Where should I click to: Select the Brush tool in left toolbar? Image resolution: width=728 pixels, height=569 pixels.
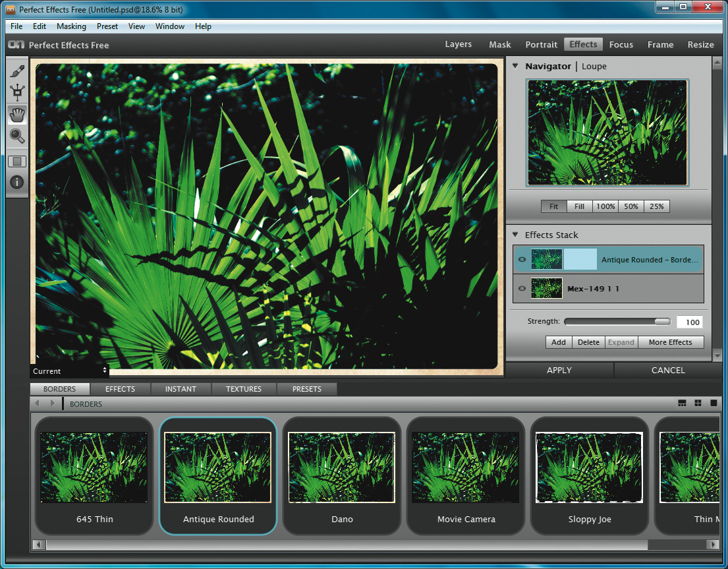coord(18,71)
